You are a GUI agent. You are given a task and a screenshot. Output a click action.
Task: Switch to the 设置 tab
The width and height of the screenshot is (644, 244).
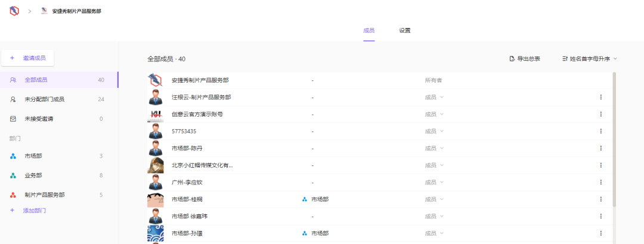[405, 30]
